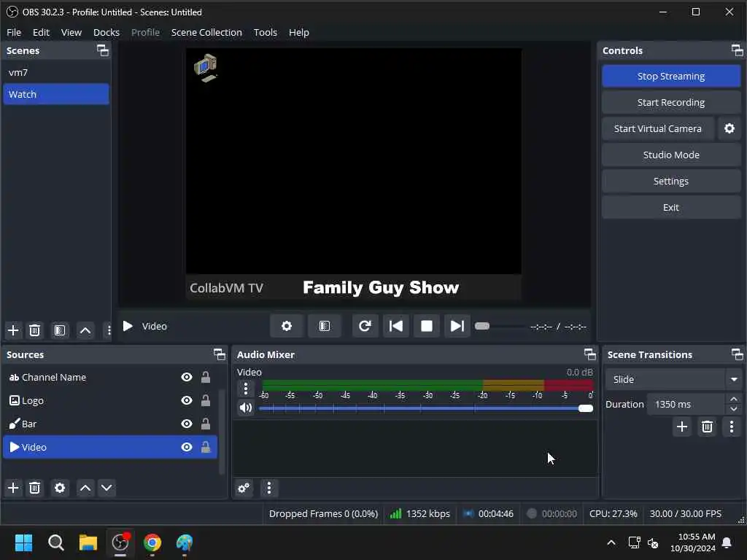The height and width of the screenshot is (560, 747).
Task: Open Scenes panel overflow menu
Action: (109, 330)
